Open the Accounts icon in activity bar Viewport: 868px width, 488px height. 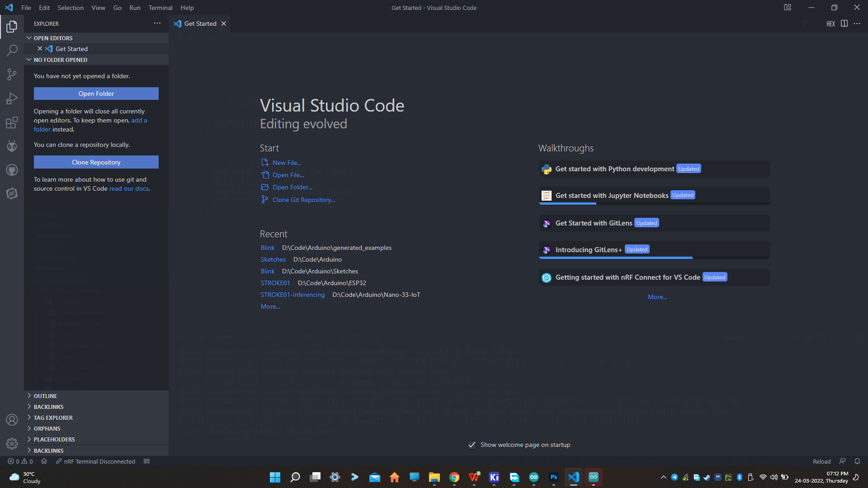point(12,420)
